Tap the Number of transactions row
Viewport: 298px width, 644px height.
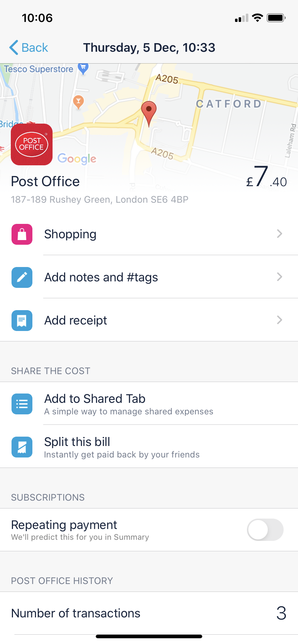tap(149, 613)
